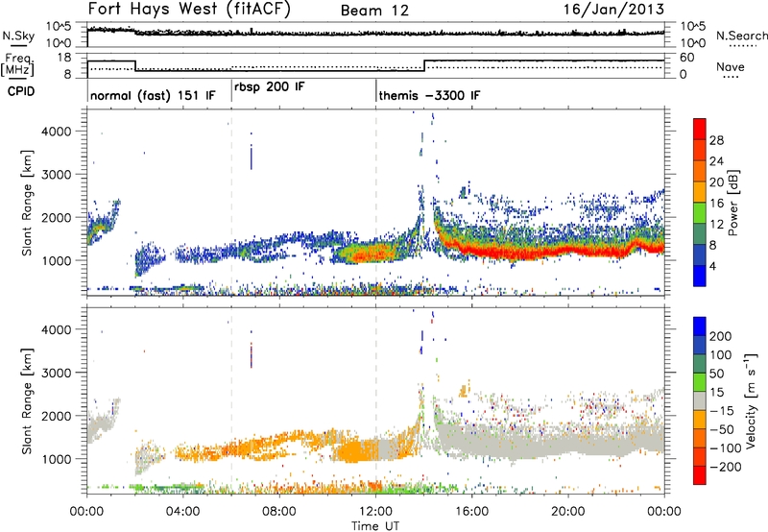Click the 'N.Search' legend label
The image size is (768, 532).
tap(741, 36)
